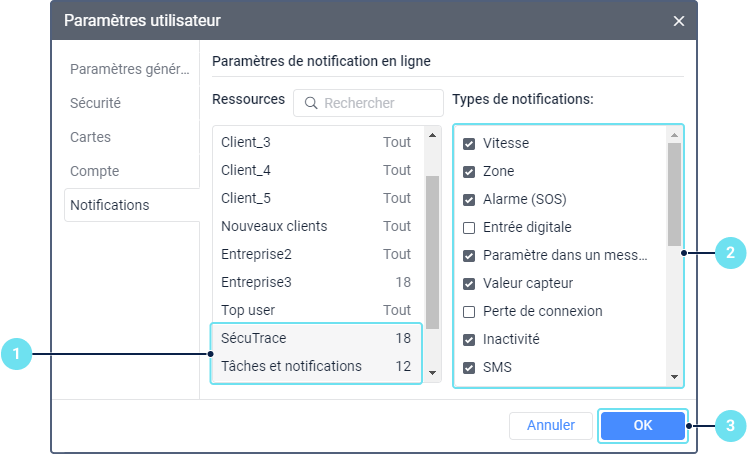747x454 pixels.
Task: Uncheck the SMS notification type
Action: pos(469,367)
